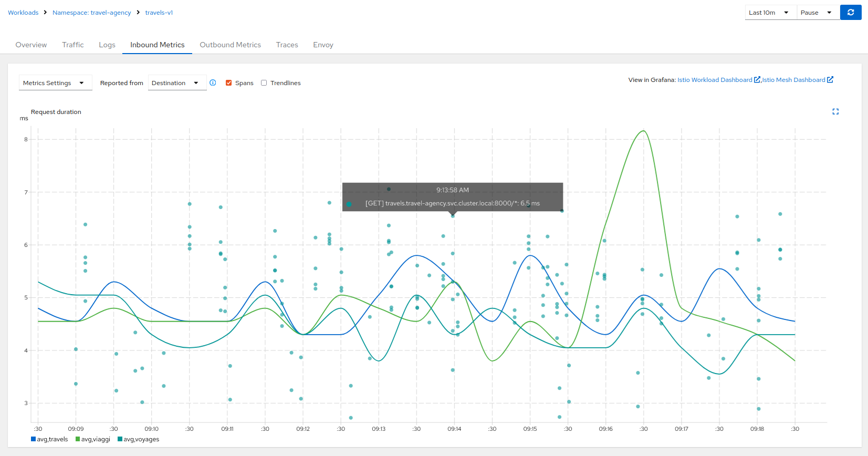The image size is (868, 456).
Task: Uncheck the Spans checkbox
Action: pyautogui.click(x=229, y=83)
